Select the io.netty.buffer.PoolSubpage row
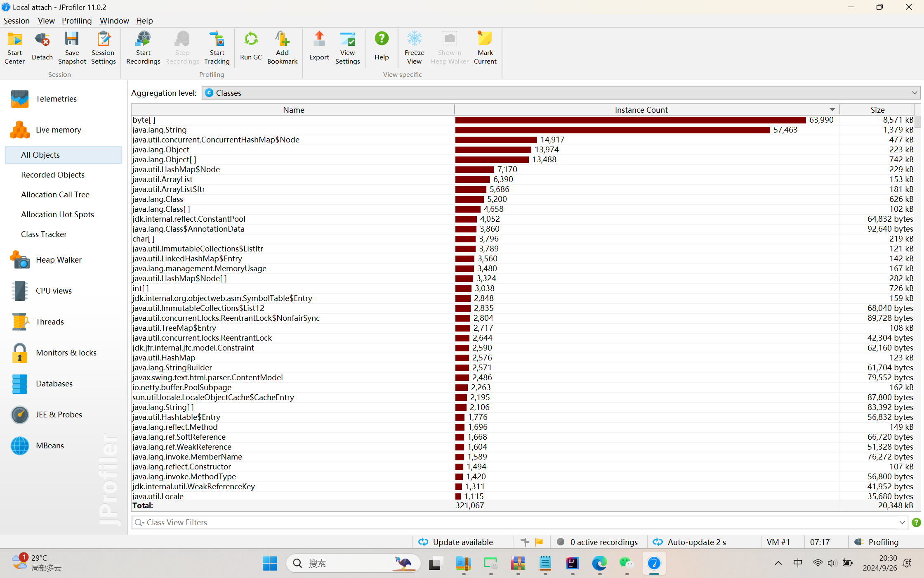This screenshot has height=578, width=924. pyautogui.click(x=523, y=387)
